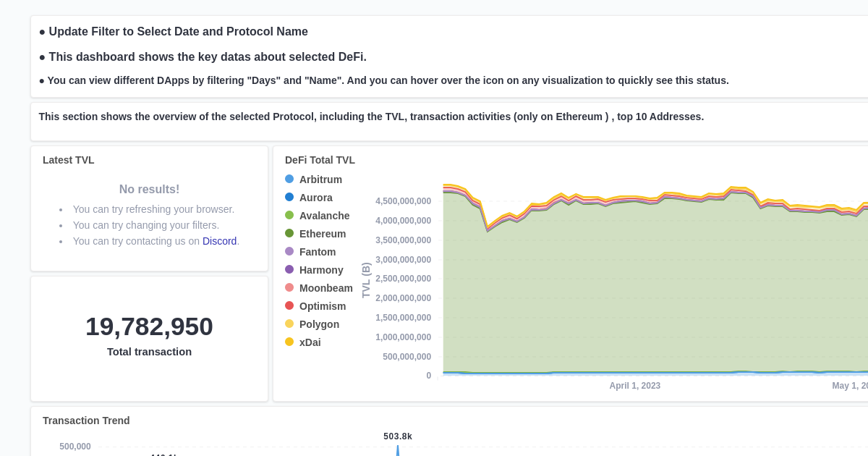Click the DeFi Total TVL chart title
This screenshot has height=456, width=868.
[x=320, y=160]
